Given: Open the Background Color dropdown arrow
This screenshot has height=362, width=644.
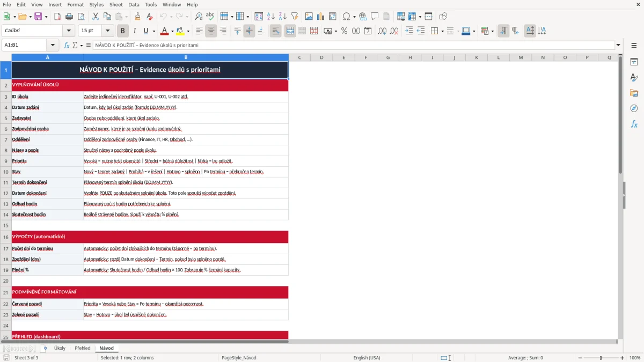Looking at the screenshot, I should click(x=188, y=31).
